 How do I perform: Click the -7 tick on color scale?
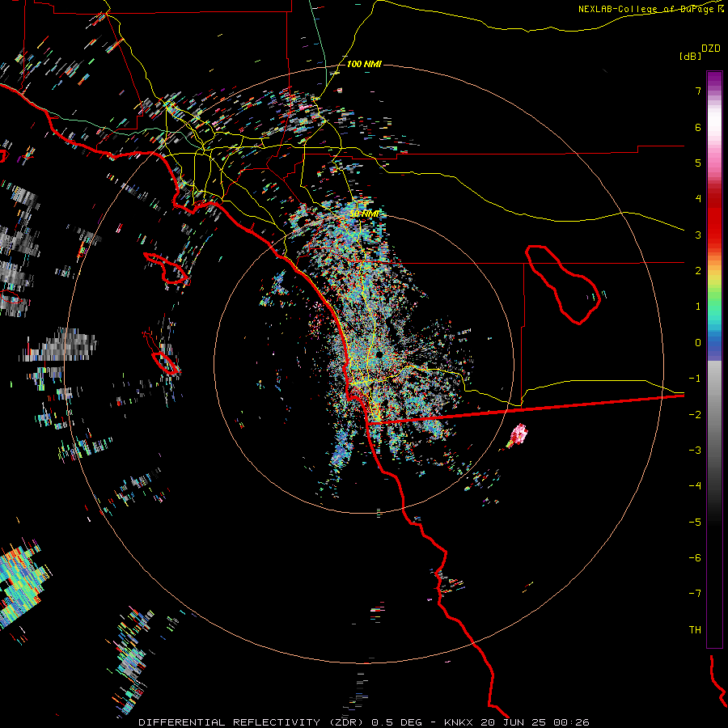[x=695, y=594]
